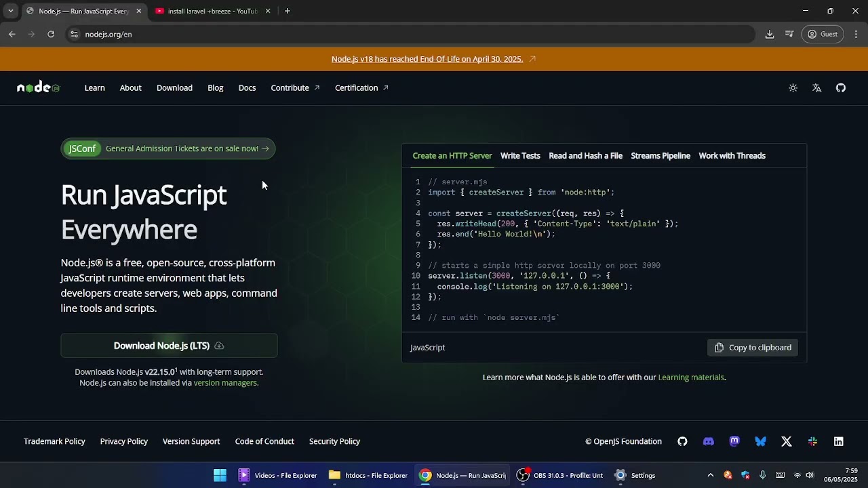Switch to htdocs - File Explorer taskbar item

pos(368,475)
